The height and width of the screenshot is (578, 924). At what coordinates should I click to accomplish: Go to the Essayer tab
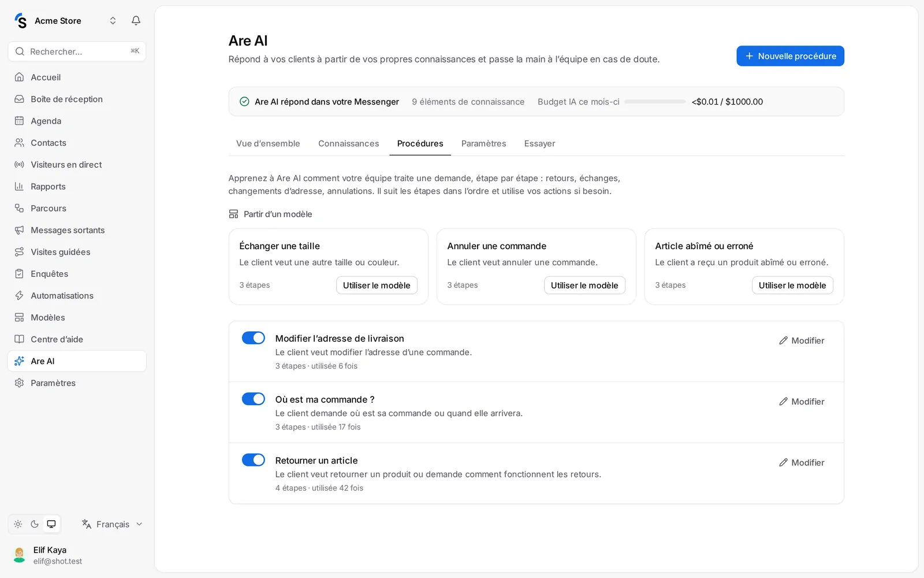[x=539, y=143]
